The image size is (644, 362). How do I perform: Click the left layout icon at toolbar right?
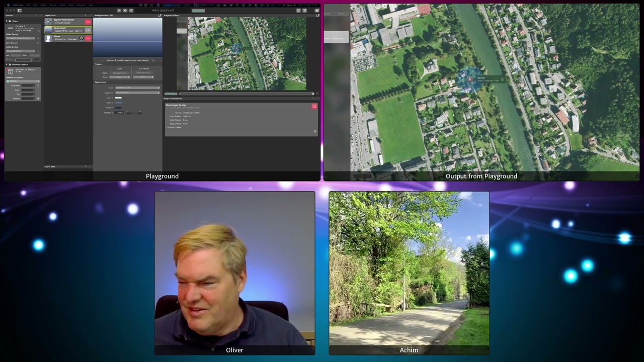tap(298, 10)
